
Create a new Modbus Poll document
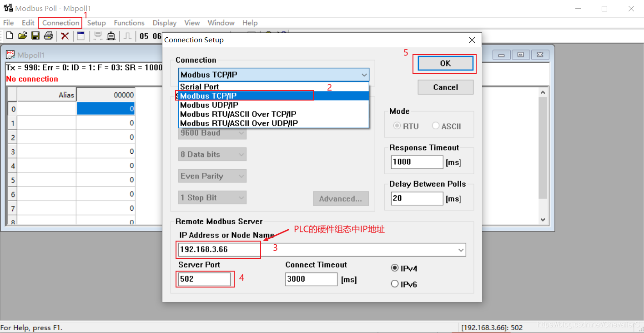tap(9, 36)
